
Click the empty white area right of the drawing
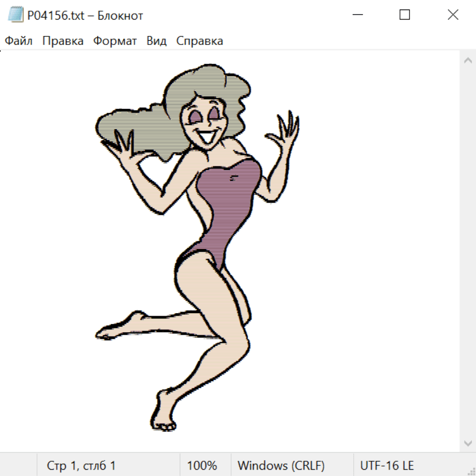coord(381,264)
